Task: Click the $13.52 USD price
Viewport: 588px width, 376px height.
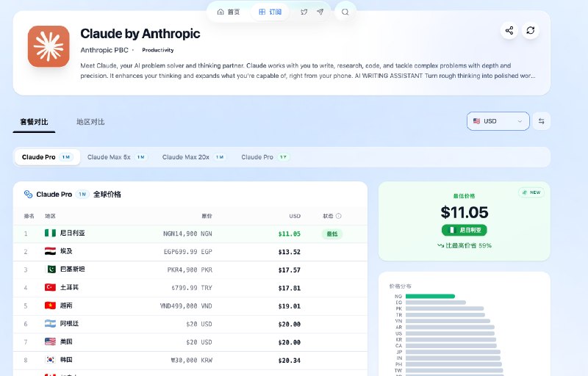Action: [289, 252]
